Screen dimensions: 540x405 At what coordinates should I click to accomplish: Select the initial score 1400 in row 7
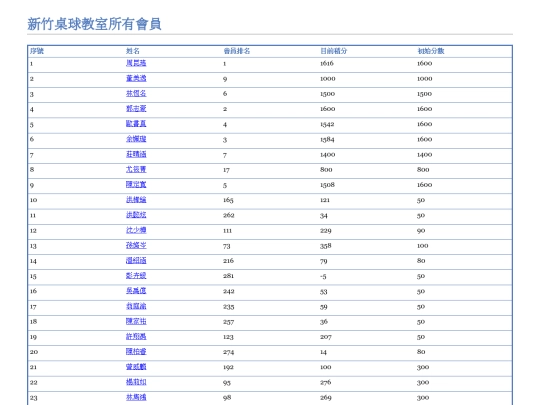click(424, 155)
